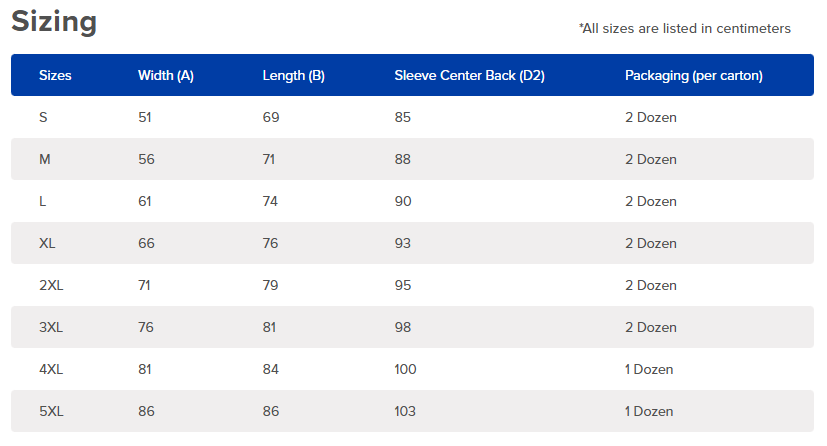This screenshot has height=446, width=827.
Task: Select the Sleeve Center Back (D2) header
Action: [469, 75]
